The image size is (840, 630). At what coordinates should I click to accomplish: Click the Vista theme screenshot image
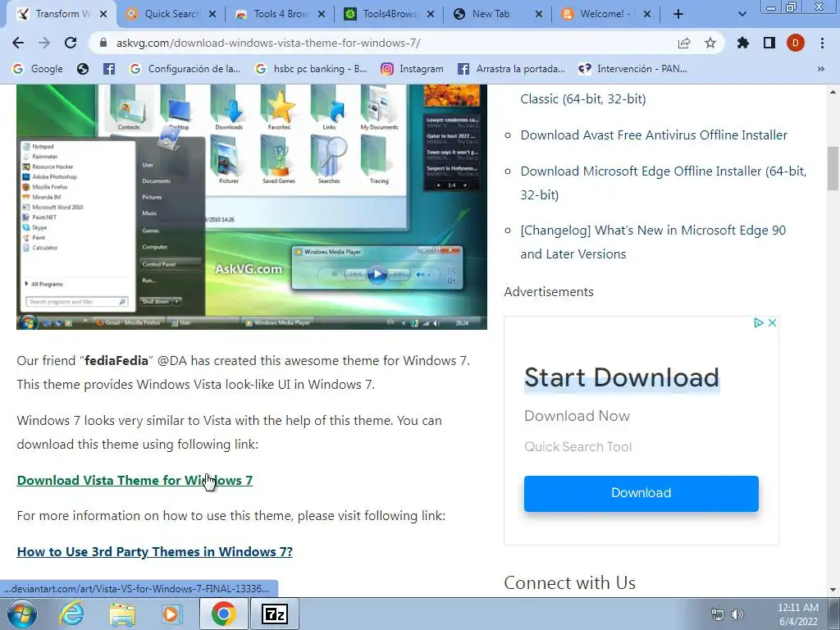(252, 207)
